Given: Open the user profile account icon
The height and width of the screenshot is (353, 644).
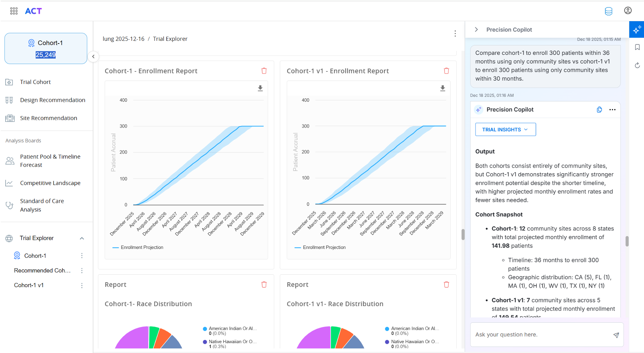Looking at the screenshot, I should pyautogui.click(x=628, y=11).
